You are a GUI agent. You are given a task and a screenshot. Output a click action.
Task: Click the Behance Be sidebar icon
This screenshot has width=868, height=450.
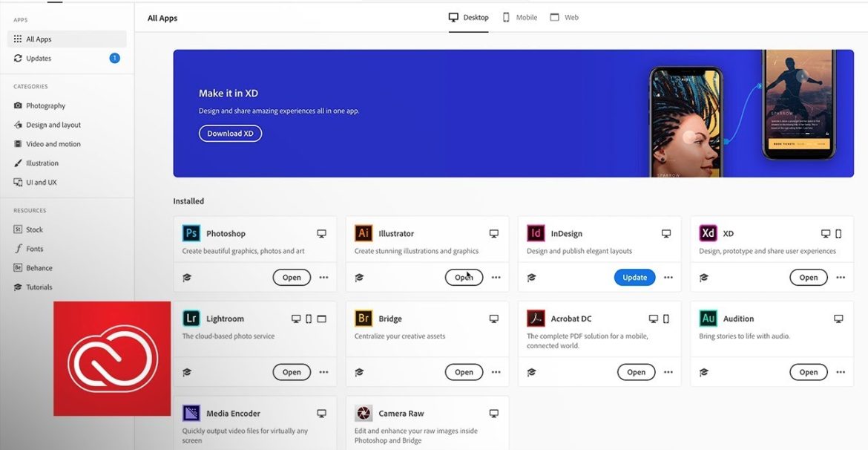[x=18, y=267]
